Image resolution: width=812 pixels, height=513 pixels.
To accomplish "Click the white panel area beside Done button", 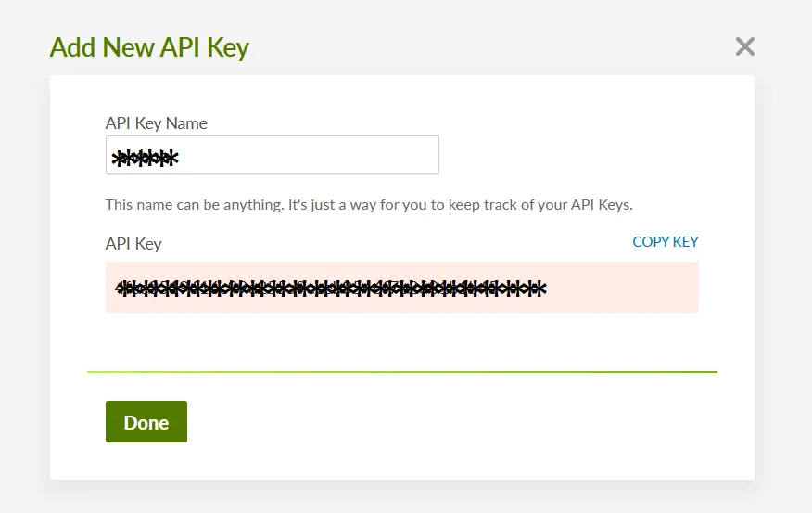I will (x=414, y=422).
